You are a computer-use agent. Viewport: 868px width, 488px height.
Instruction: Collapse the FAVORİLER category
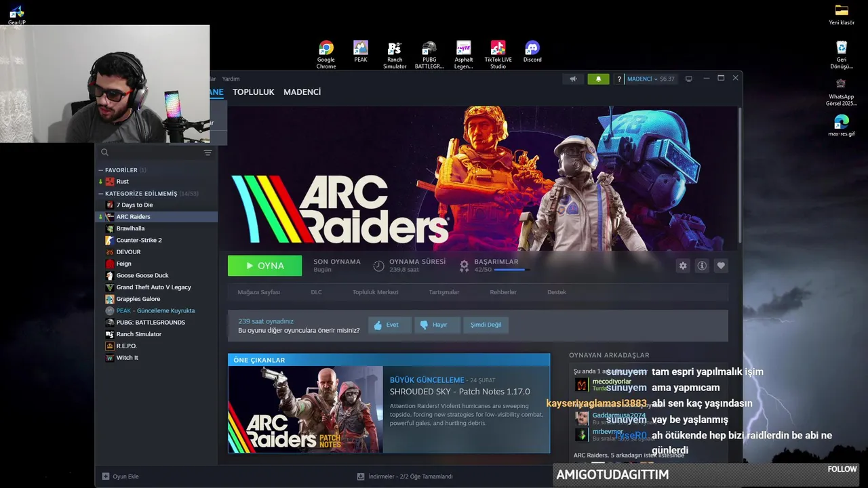tap(101, 170)
